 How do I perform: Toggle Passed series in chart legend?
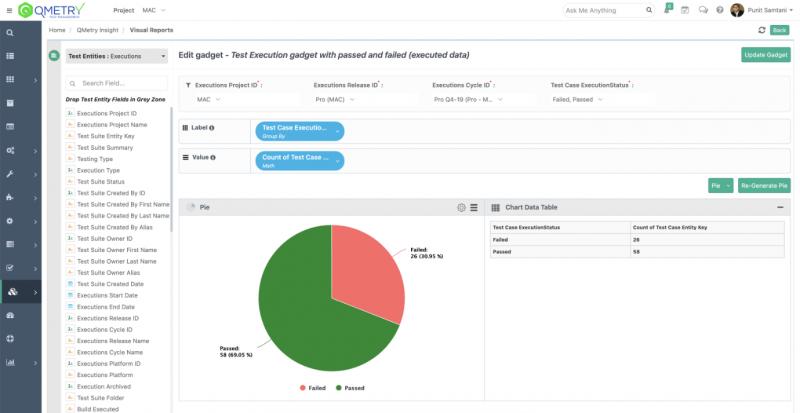click(351, 387)
